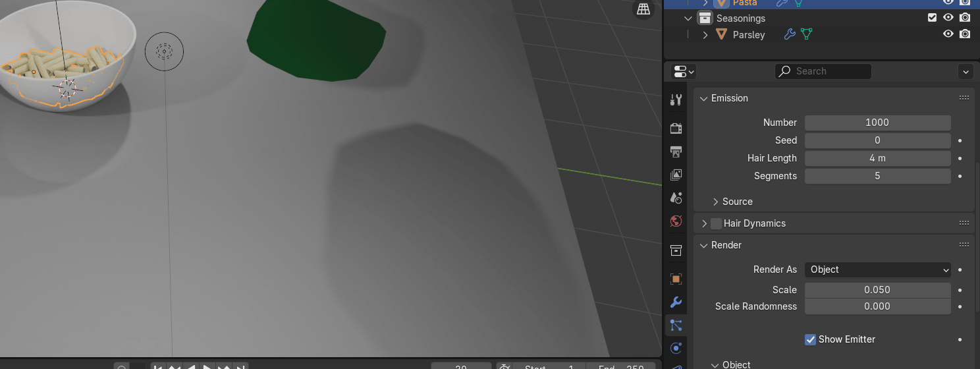Click the properties Search field
Image resolution: width=980 pixels, height=369 pixels.
click(823, 71)
